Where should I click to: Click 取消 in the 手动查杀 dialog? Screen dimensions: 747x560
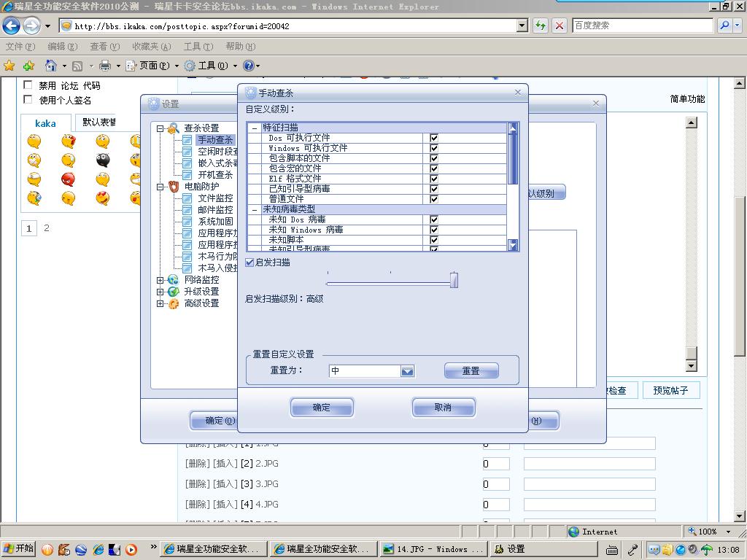point(443,408)
